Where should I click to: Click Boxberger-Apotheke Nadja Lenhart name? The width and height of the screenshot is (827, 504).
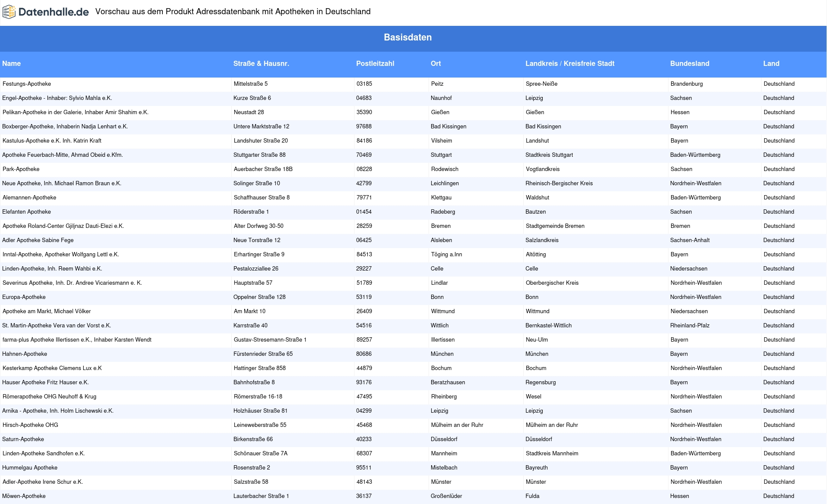click(65, 127)
